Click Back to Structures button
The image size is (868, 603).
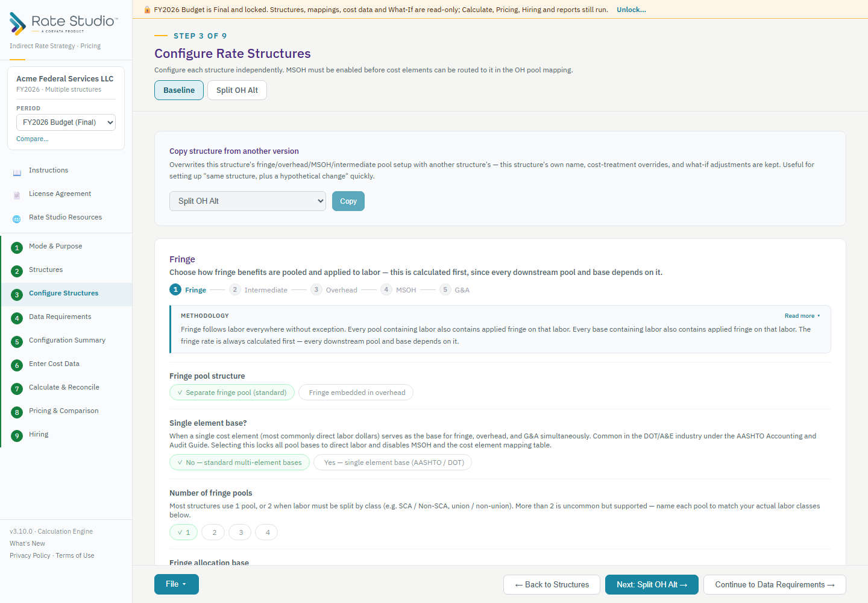click(x=552, y=585)
